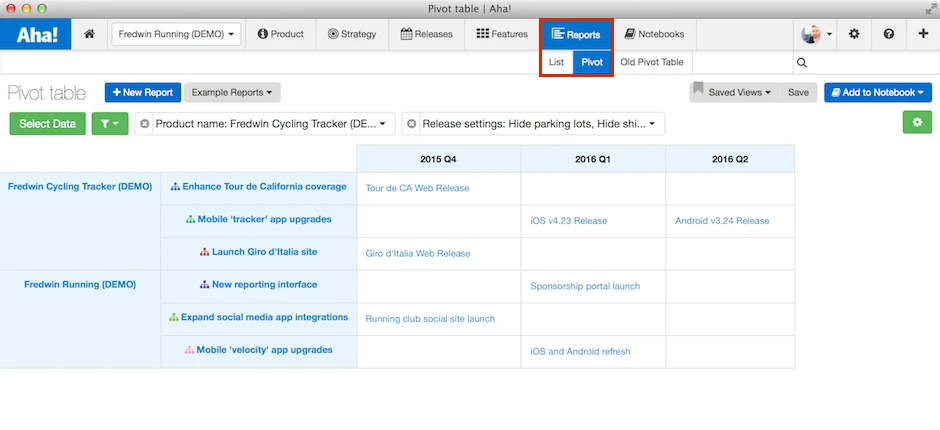Click the Save view button
This screenshot has width=940, height=430.
(798, 92)
